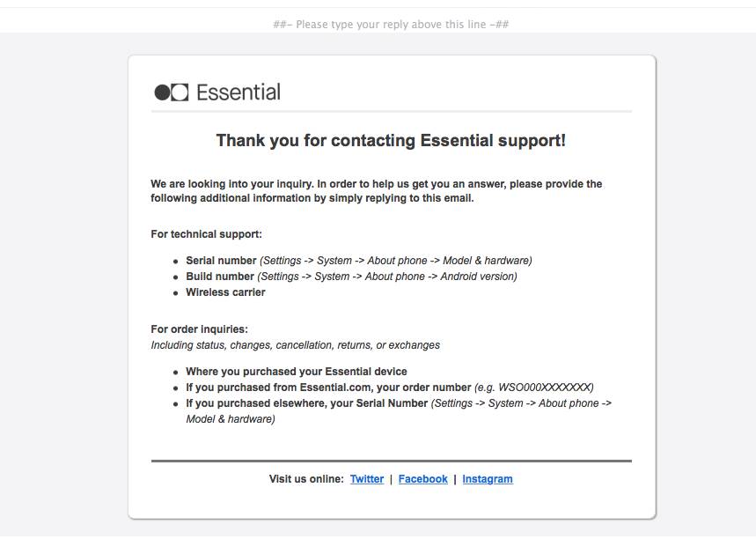This screenshot has width=756, height=539.
Task: Click the bold "Serial number" bullet label
Action: (x=221, y=261)
